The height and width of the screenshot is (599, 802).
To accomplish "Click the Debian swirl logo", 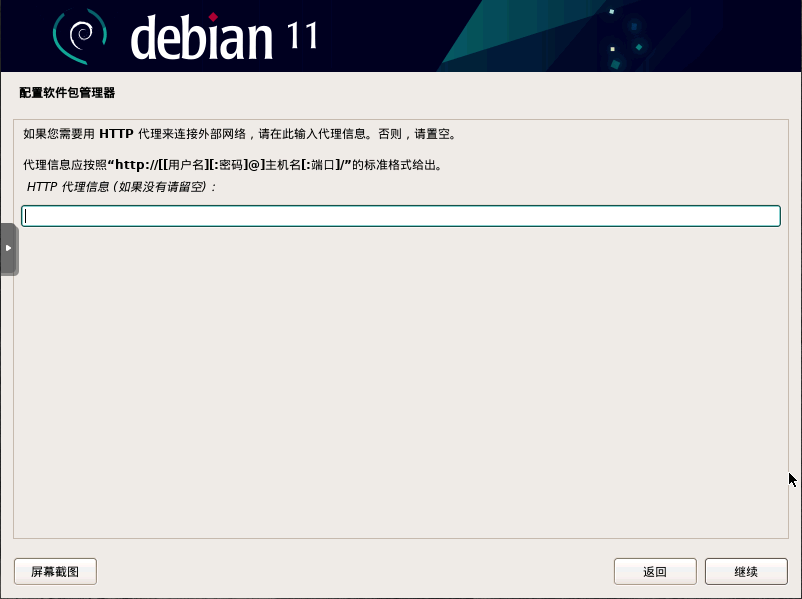I will (x=80, y=36).
